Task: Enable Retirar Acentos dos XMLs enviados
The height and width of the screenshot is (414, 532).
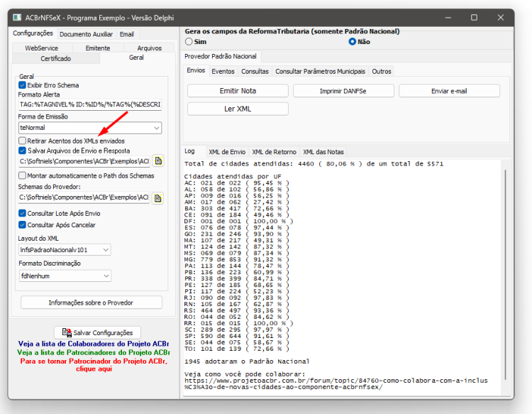Action: click(x=23, y=141)
